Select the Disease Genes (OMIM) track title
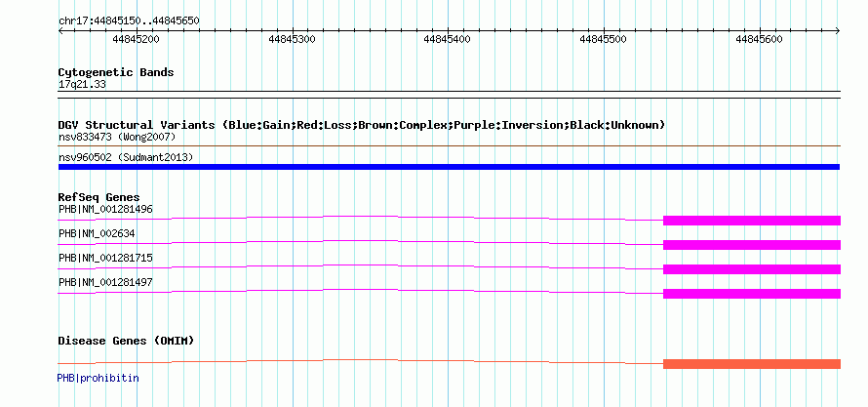 click(x=126, y=341)
